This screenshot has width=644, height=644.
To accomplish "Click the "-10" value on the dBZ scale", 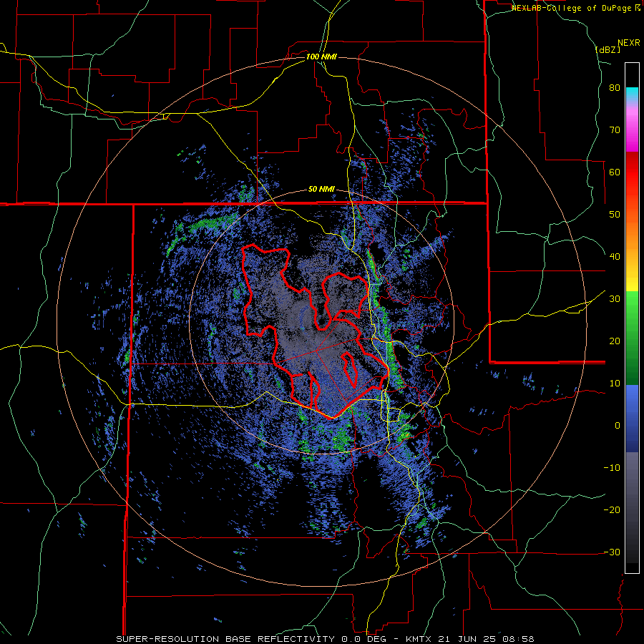I will (612, 468).
